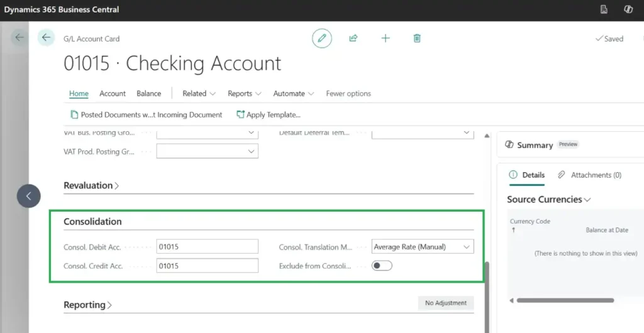Click the Apply Template icon
The height and width of the screenshot is (333, 644).
(x=240, y=114)
